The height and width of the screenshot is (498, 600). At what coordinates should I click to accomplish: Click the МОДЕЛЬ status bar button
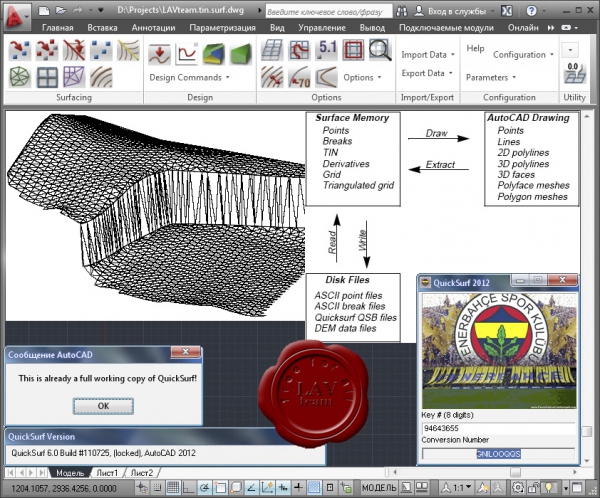[x=379, y=488]
